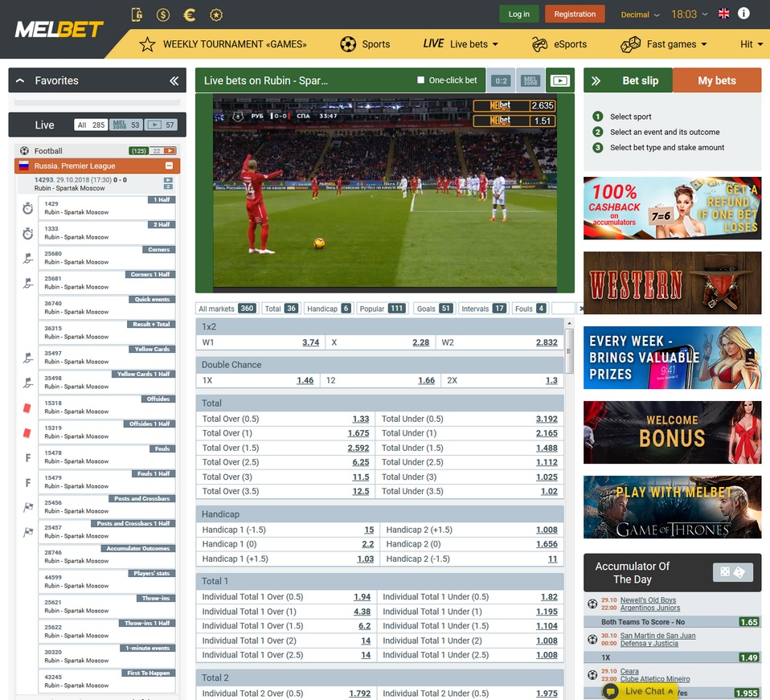Open Newell's Old Boys match link
Viewport: 770px width, 700px height.
[648, 600]
